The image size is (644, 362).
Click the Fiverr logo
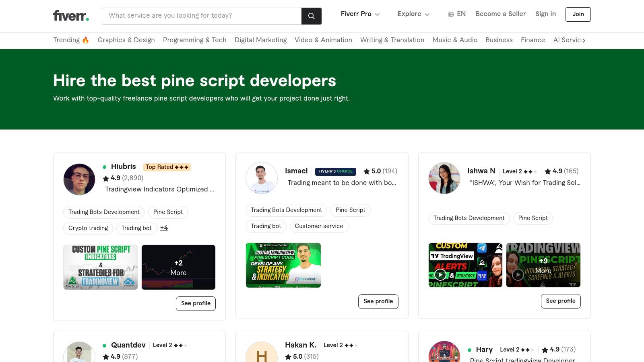(71, 15)
